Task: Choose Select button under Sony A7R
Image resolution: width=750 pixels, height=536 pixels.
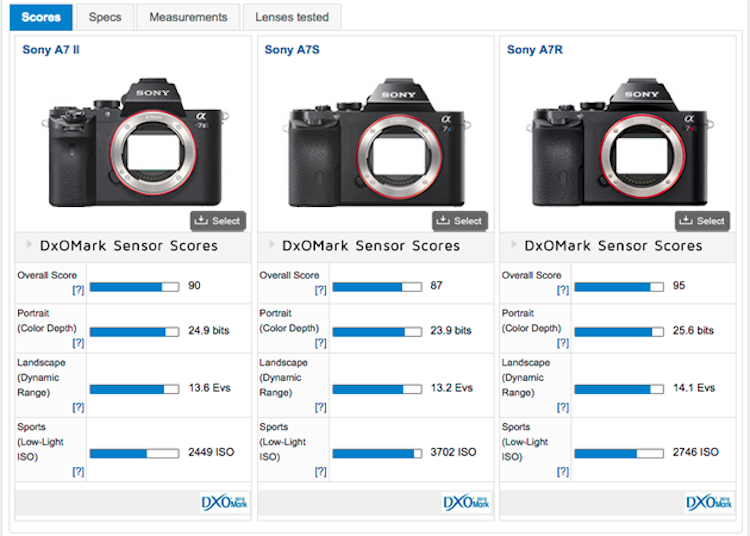Action: [x=701, y=221]
